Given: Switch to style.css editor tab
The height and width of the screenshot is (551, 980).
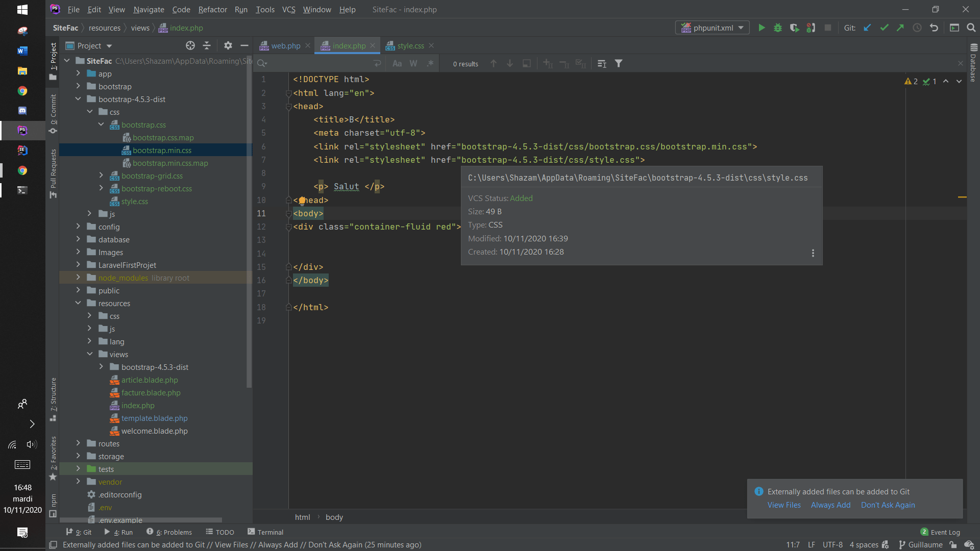Looking at the screenshot, I should pyautogui.click(x=410, y=46).
